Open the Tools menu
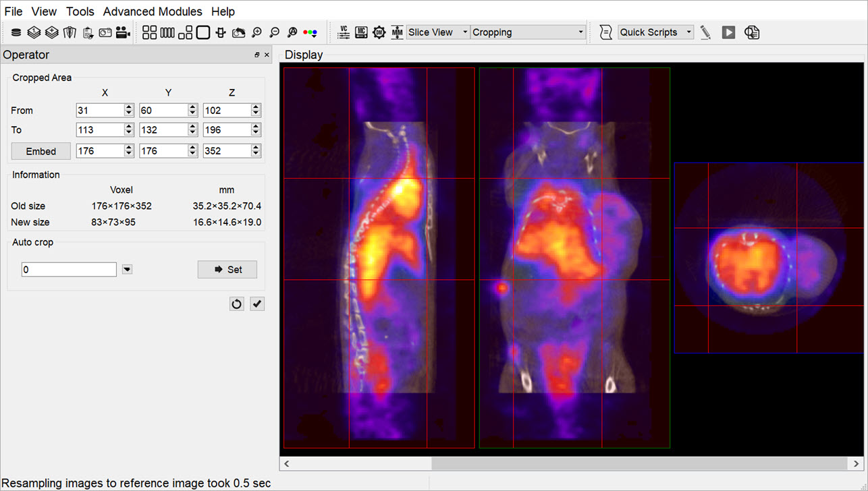The height and width of the screenshot is (491, 868). [80, 11]
